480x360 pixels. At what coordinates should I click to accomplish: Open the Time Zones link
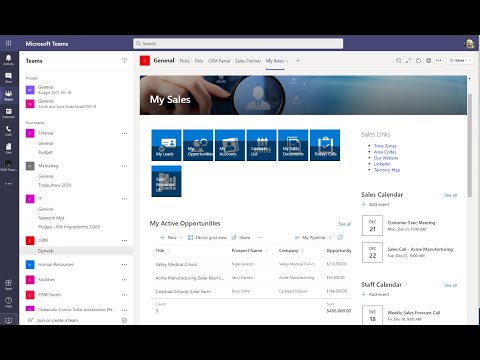[x=385, y=146]
